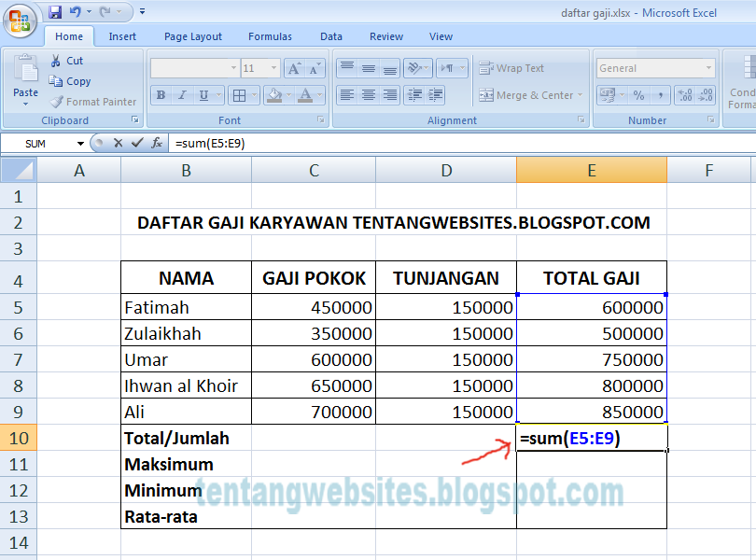Image resolution: width=756 pixels, height=560 pixels.
Task: Open the undo history dropdown arrow
Action: pyautogui.click(x=90, y=11)
